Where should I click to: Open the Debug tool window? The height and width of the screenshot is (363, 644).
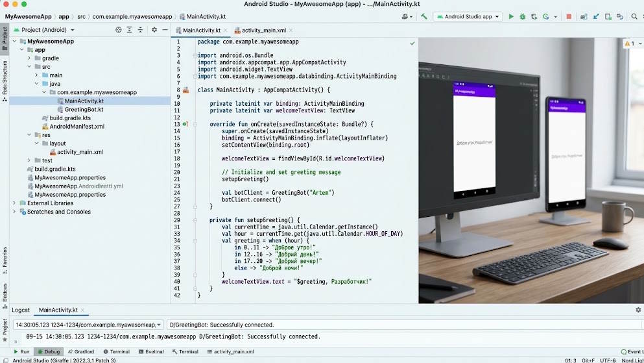pos(49,352)
